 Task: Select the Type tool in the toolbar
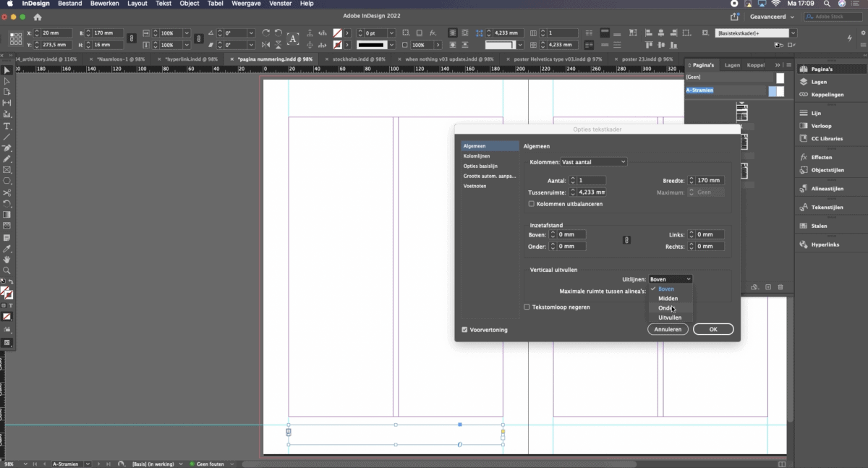(x=6, y=124)
